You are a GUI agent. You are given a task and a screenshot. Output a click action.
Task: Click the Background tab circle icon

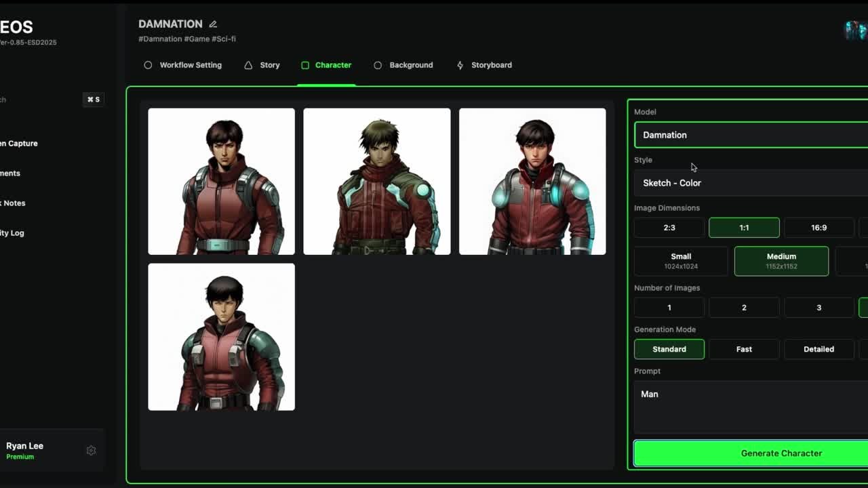click(x=378, y=65)
